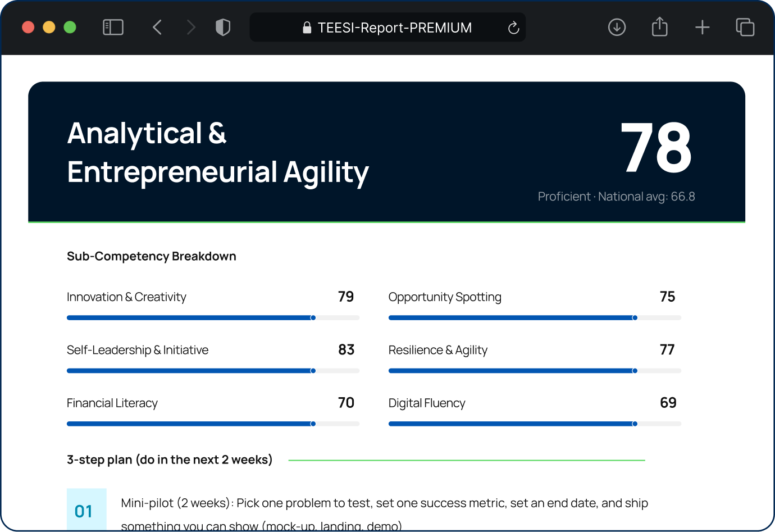Click the 'Digital Fluency' label

click(x=427, y=403)
